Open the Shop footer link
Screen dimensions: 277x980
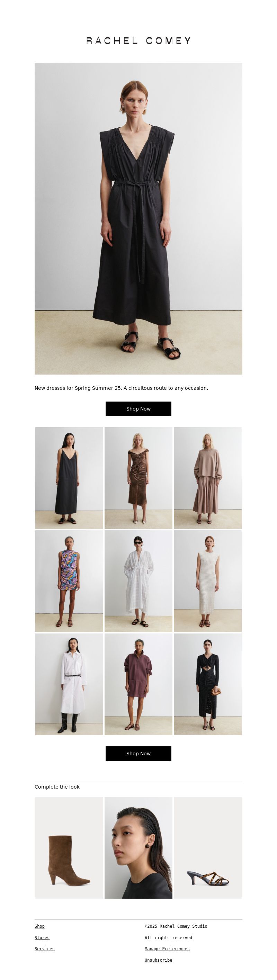pyautogui.click(x=39, y=926)
